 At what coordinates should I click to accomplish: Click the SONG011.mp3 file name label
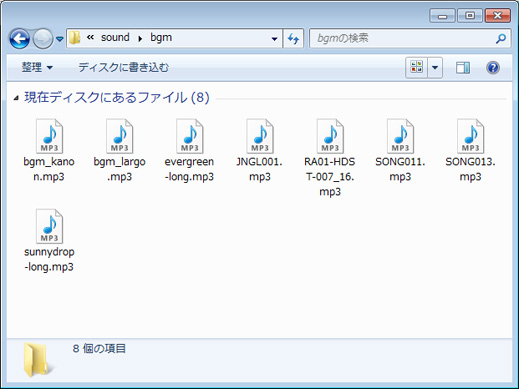tap(400, 169)
